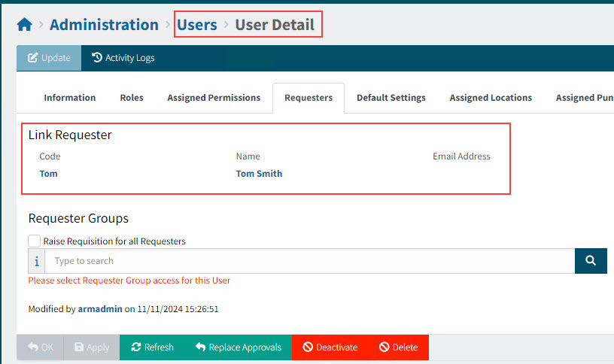Switch to the Information tab

point(69,98)
